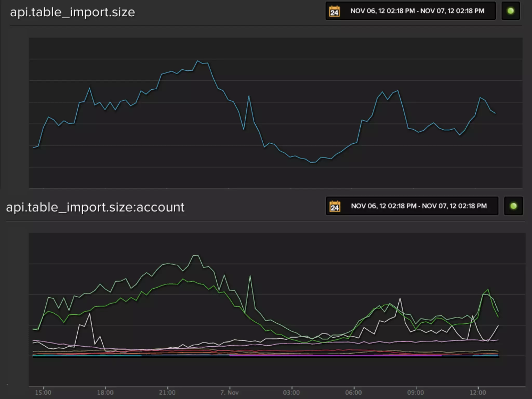Screen dimensions: 532x399
Task: Toggle green live indicator on top chart
Action: [x=510, y=11]
